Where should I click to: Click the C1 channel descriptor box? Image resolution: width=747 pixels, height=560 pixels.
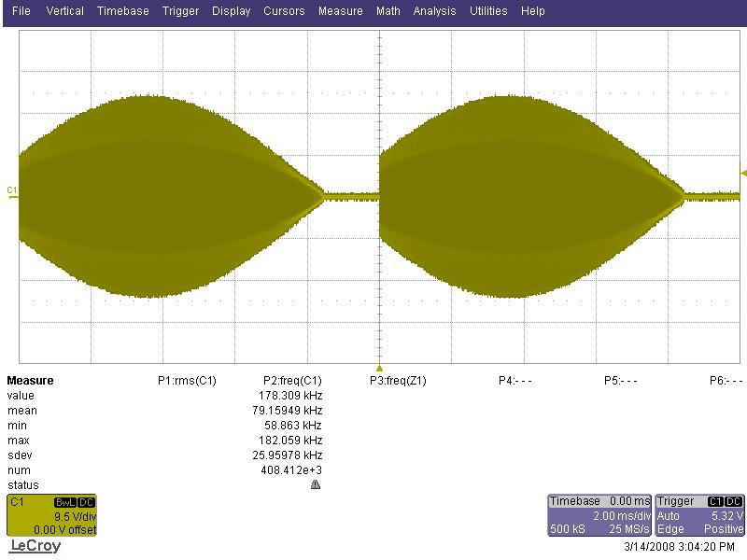point(51,515)
